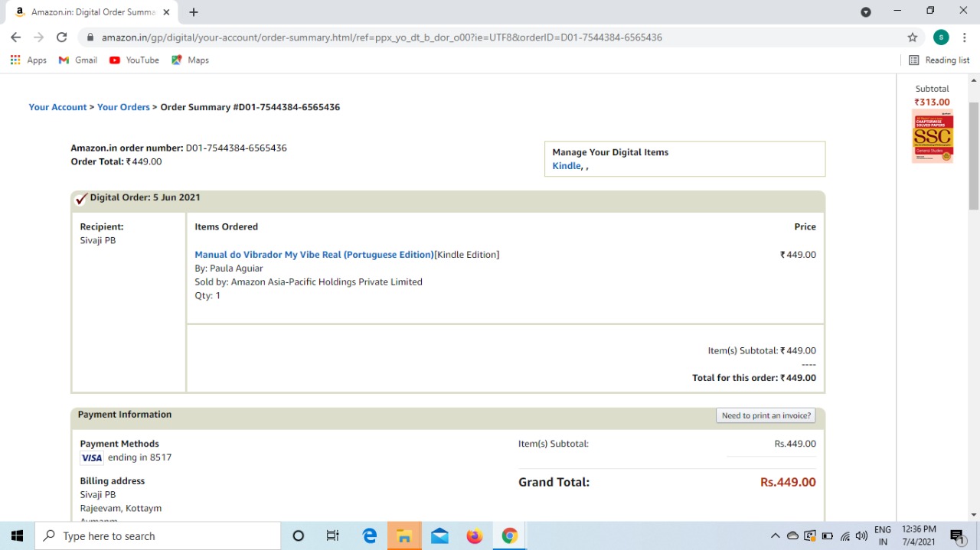Open Reading list panel
This screenshot has height=550, width=980.
click(939, 60)
